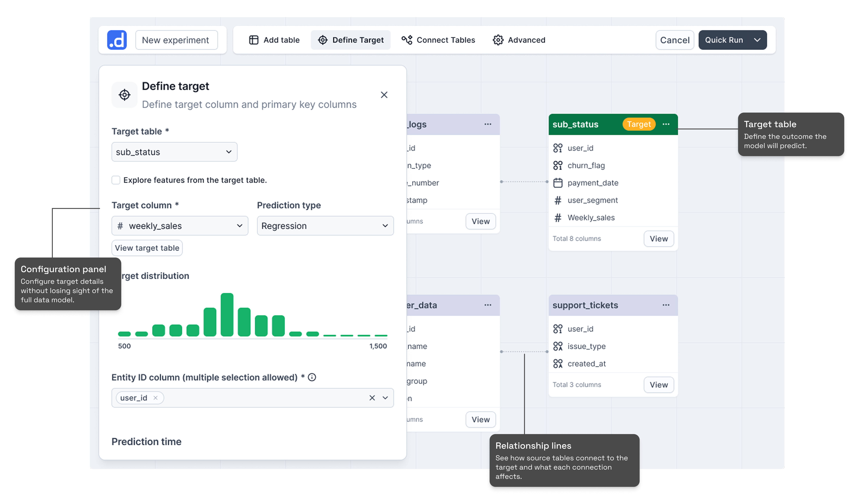The height and width of the screenshot is (504, 859).
Task: Click the blue .d app logo
Action: point(117,40)
